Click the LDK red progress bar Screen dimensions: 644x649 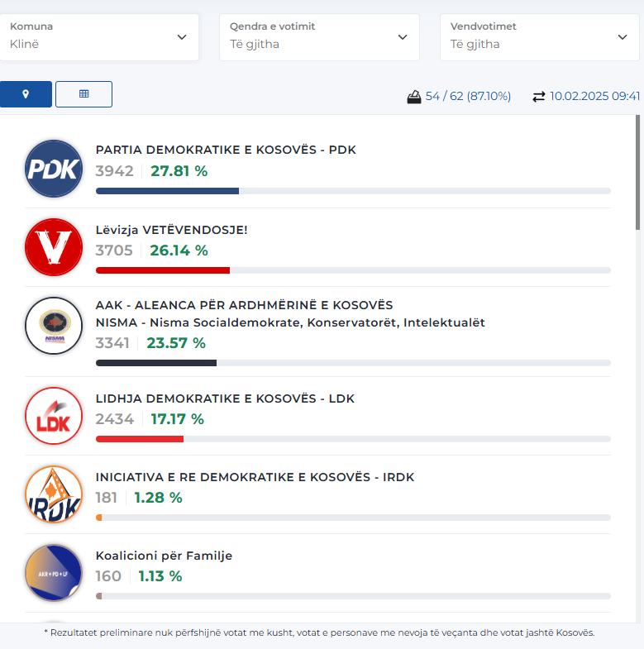[x=140, y=439]
